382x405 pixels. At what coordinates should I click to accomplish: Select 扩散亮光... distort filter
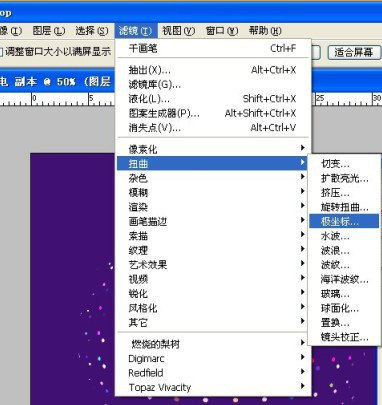344,178
